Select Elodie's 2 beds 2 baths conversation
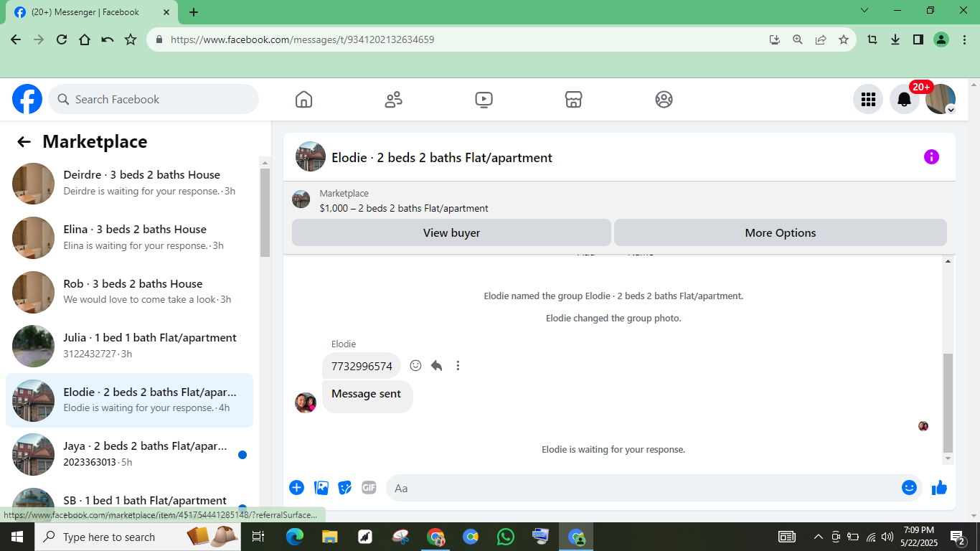Screen dimensions: 980x551 pos(129,400)
